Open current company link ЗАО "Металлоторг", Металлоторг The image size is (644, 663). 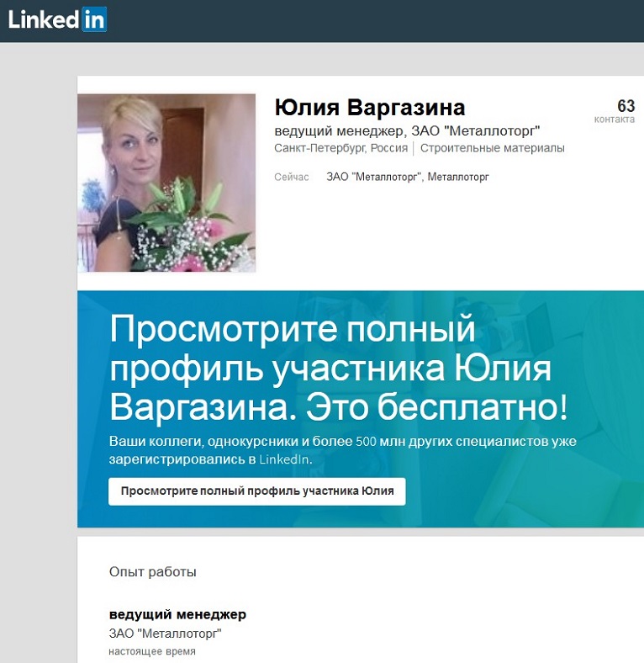pos(408,177)
